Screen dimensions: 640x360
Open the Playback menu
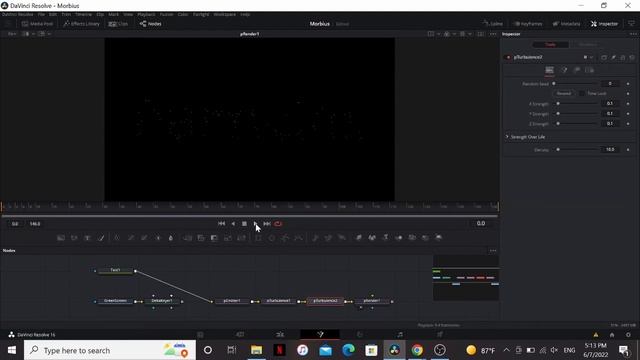pyautogui.click(x=146, y=14)
